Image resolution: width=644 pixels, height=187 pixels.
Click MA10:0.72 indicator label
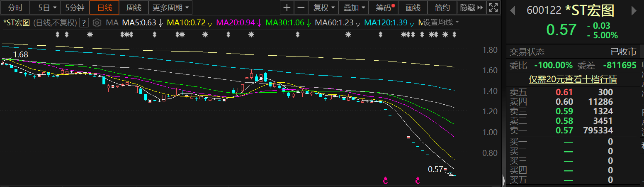tap(186, 22)
